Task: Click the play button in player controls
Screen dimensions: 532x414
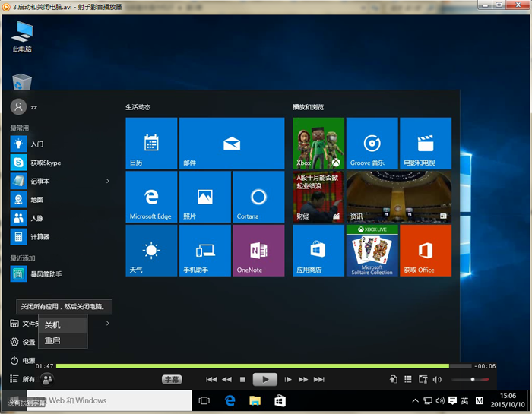Action: coord(265,379)
